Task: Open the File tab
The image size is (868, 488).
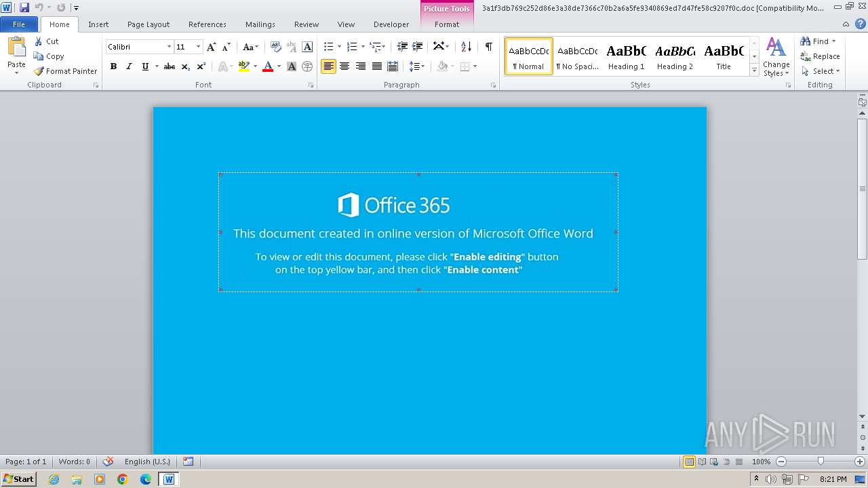Action: pos(19,24)
